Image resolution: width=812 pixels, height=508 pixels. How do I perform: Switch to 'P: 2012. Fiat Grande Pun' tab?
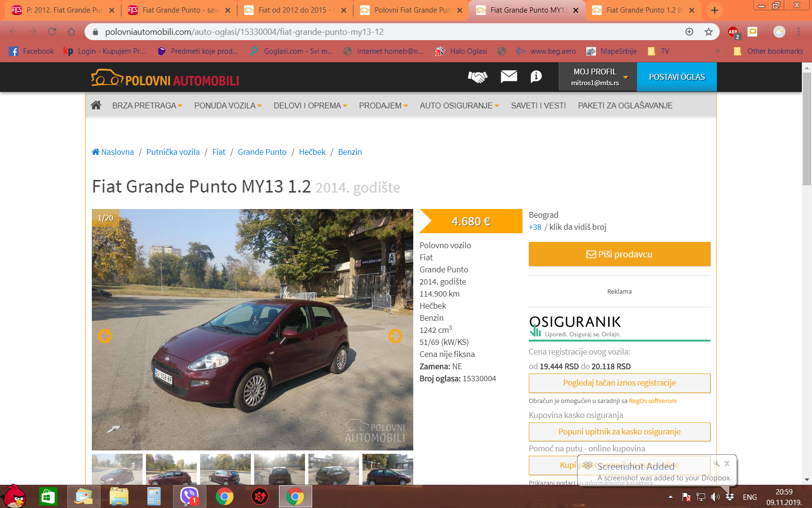tap(63, 10)
